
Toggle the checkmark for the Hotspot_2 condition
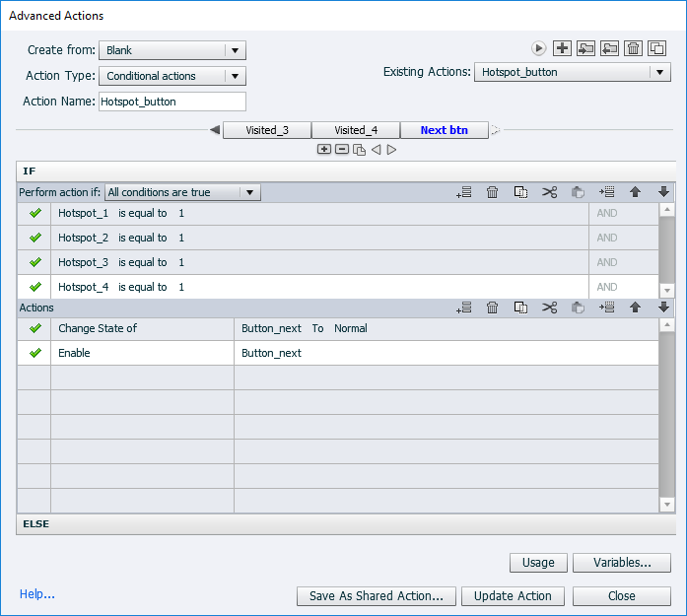coord(35,238)
